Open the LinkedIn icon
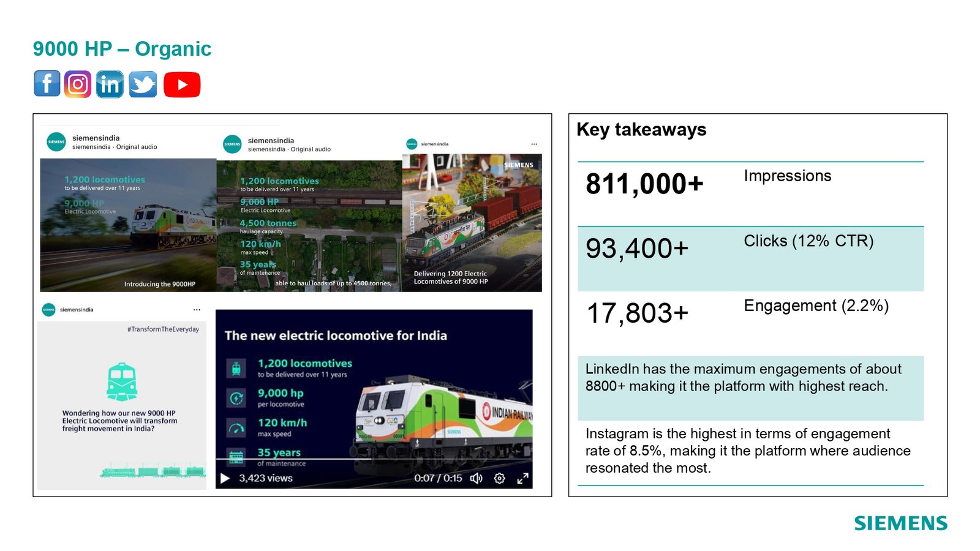 110,84
